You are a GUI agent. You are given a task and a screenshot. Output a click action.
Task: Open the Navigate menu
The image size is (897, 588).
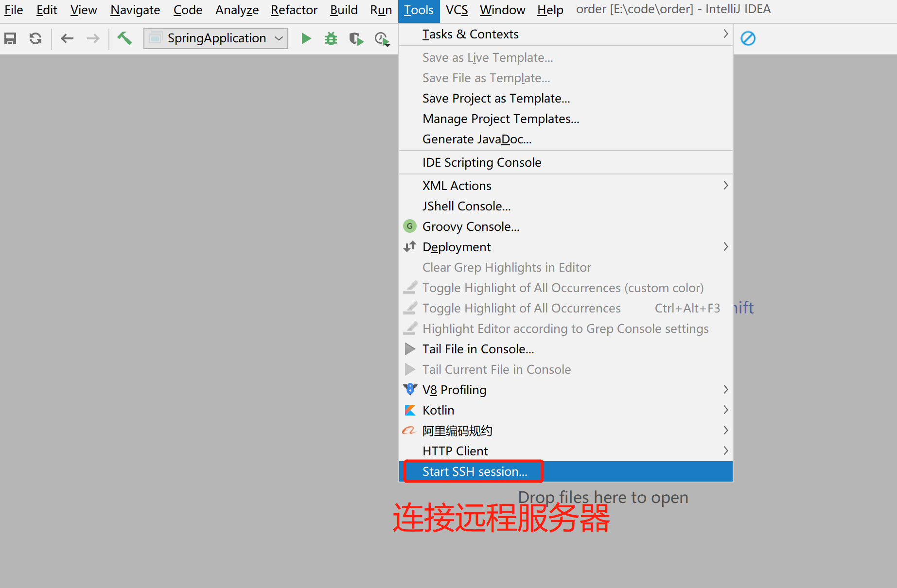pyautogui.click(x=135, y=10)
